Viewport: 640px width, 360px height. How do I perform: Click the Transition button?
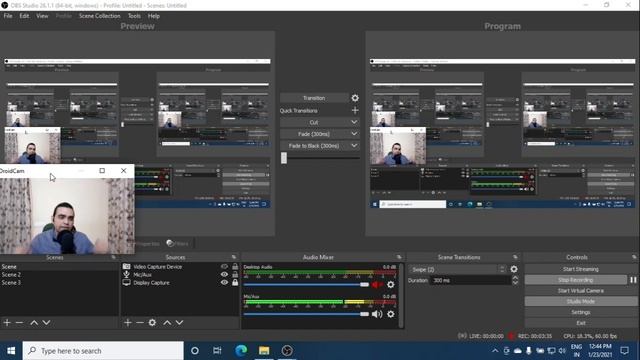click(314, 98)
